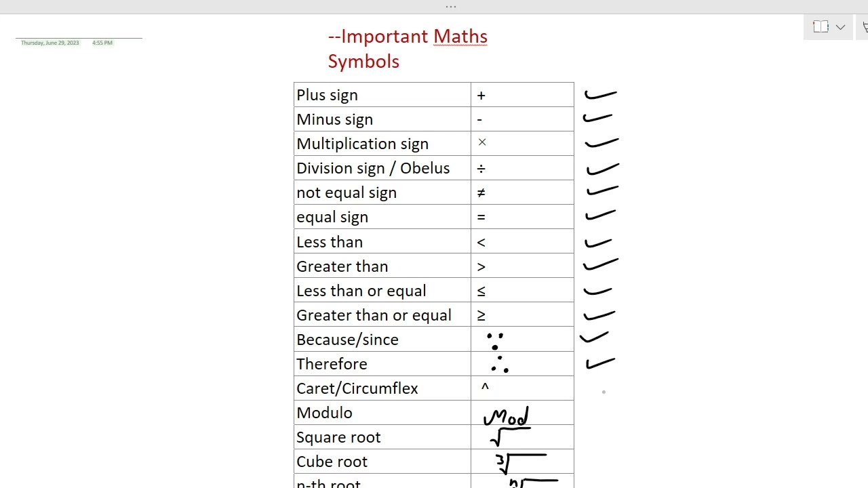This screenshot has height=488, width=868.
Task: Click the ink checkmark beside 'Therefore'
Action: click(600, 364)
